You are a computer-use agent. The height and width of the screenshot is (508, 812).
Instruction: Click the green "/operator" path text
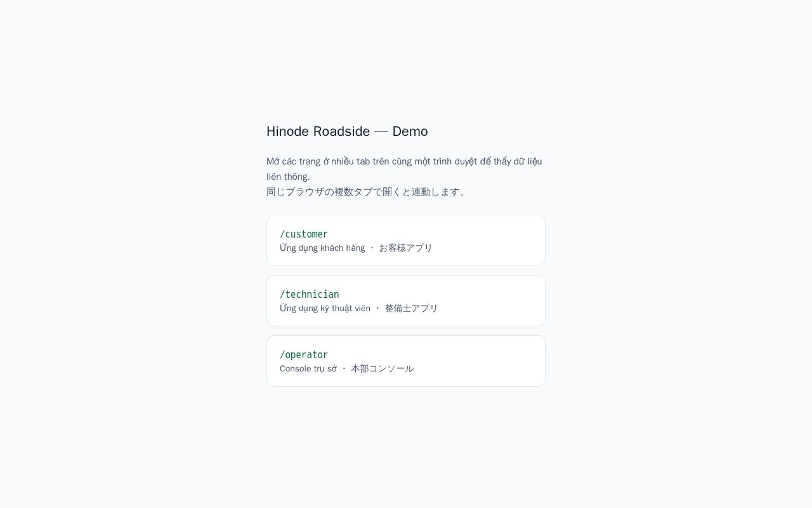tap(304, 355)
